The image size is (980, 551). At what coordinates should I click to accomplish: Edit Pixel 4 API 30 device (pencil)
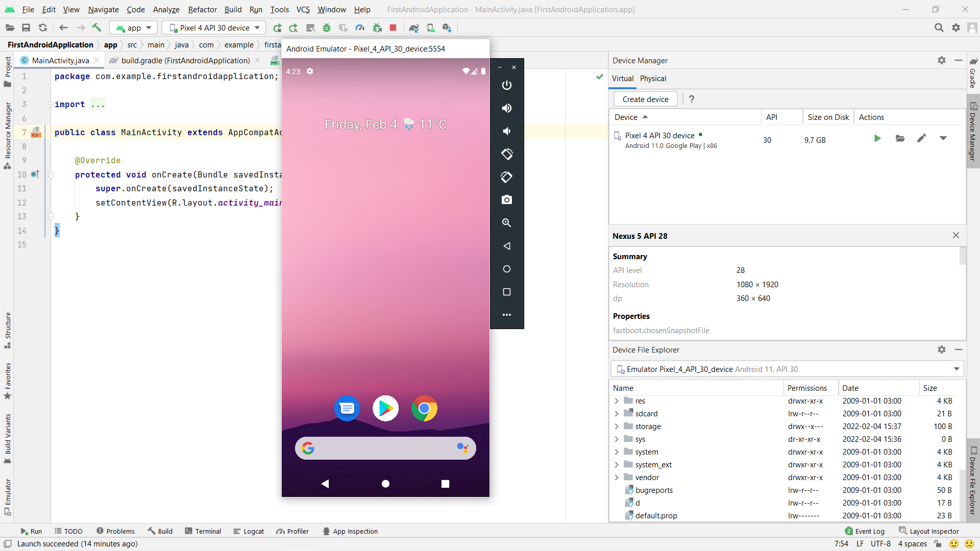pos(921,138)
